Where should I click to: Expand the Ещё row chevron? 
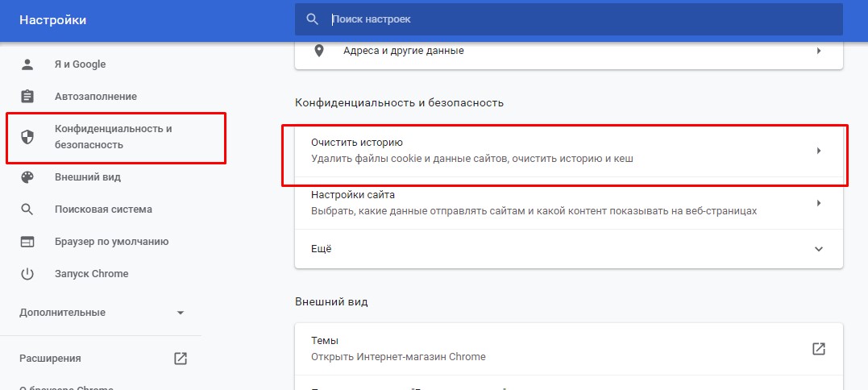pyautogui.click(x=818, y=249)
